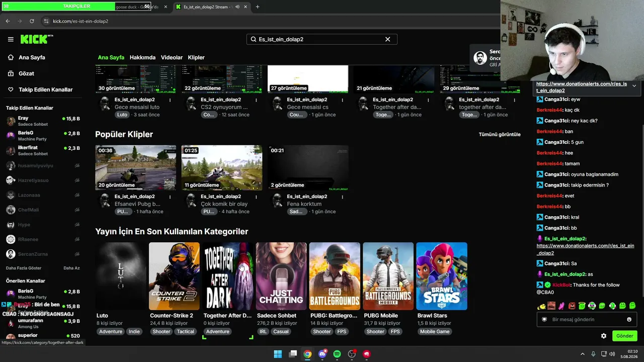Open options menu for Fena korktum clip
Screen dimensions: 644x362
point(343,197)
